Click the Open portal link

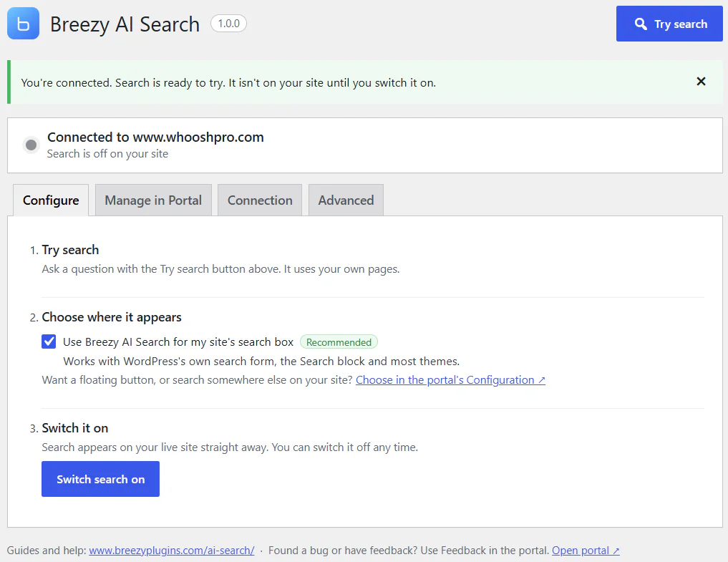pyautogui.click(x=586, y=551)
